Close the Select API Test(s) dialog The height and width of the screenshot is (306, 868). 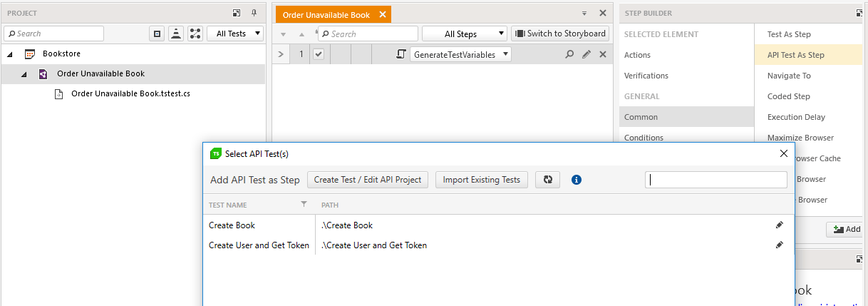click(x=784, y=153)
